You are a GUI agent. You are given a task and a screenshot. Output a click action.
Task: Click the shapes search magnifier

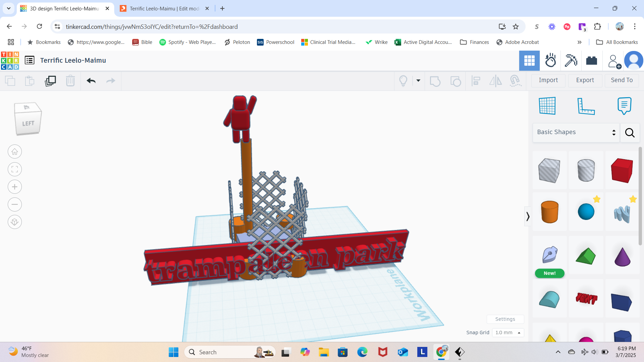(x=630, y=133)
